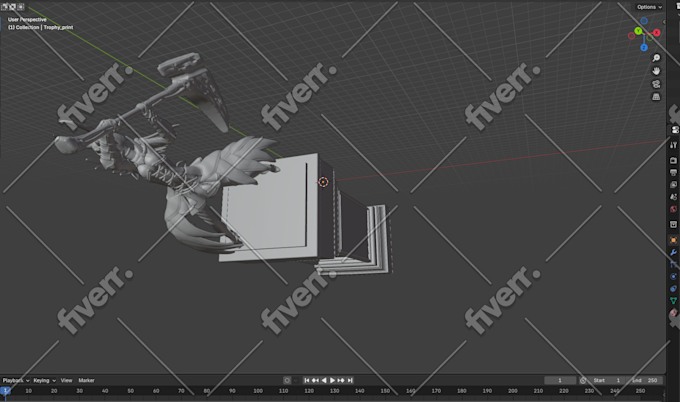This screenshot has height=402, width=680.
Task: Click the red X axis gizmo ball
Action: pos(657,33)
